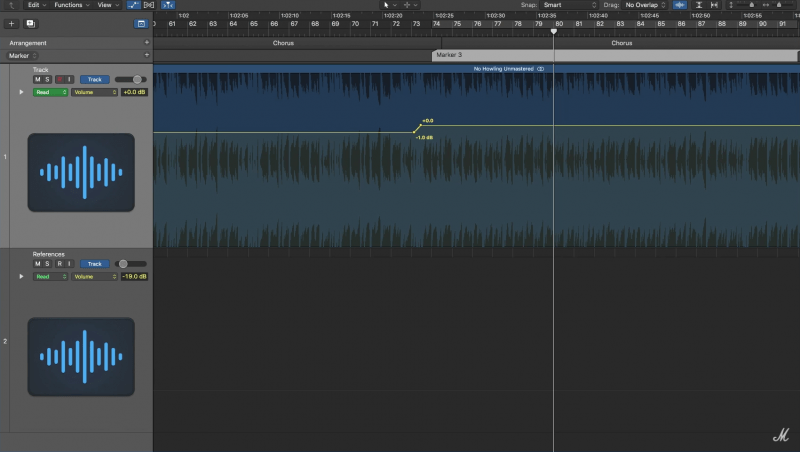This screenshot has height=452, width=800.
Task: Open the Left-click Tool pointer menu
Action: 390,5
